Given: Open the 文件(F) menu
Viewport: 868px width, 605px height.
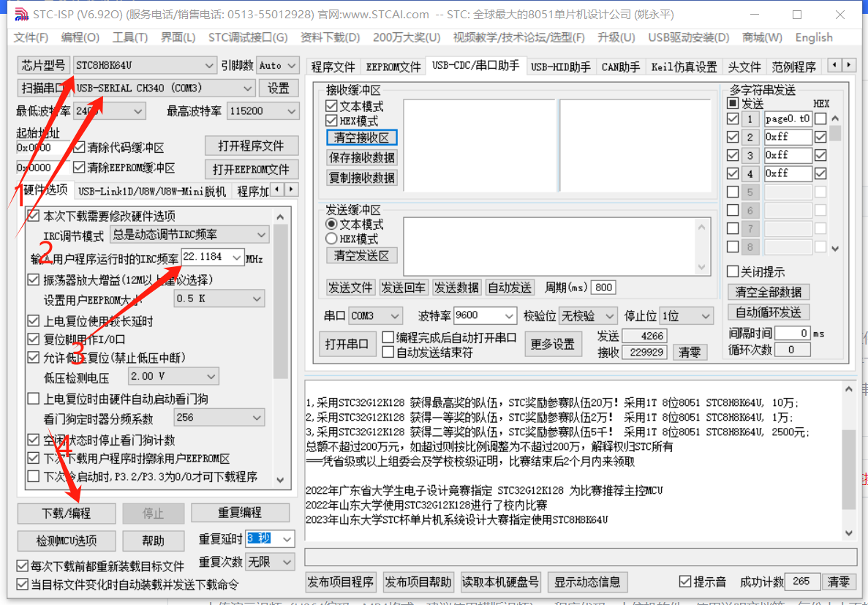Looking at the screenshot, I should (31, 37).
